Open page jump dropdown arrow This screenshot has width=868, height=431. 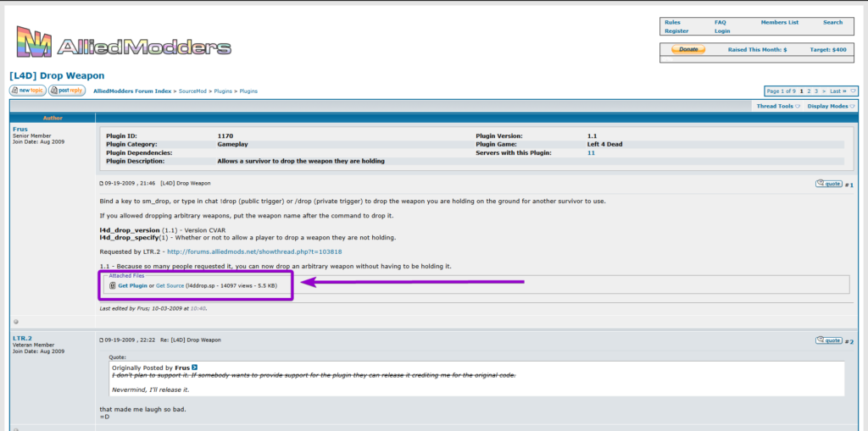[x=853, y=91]
